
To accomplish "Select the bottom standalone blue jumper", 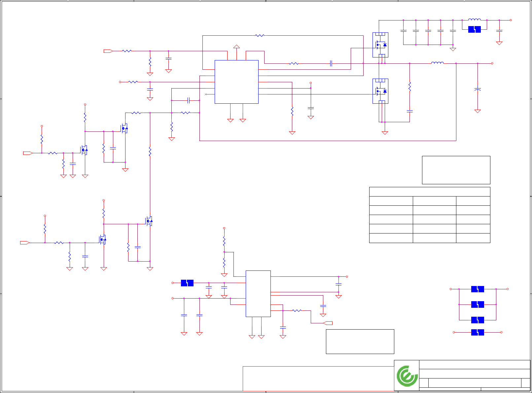I will [x=478, y=332].
